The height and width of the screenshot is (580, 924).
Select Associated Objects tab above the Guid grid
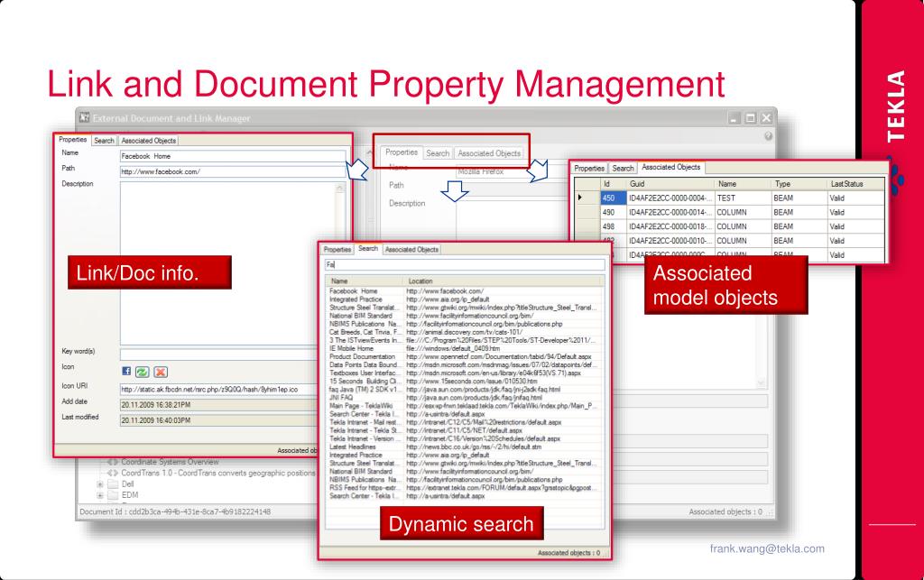(x=671, y=167)
